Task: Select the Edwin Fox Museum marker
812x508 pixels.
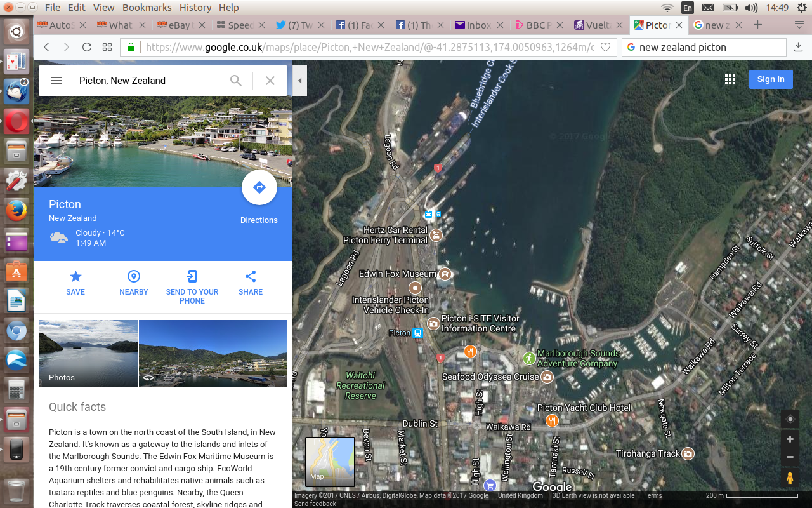Action: point(445,274)
